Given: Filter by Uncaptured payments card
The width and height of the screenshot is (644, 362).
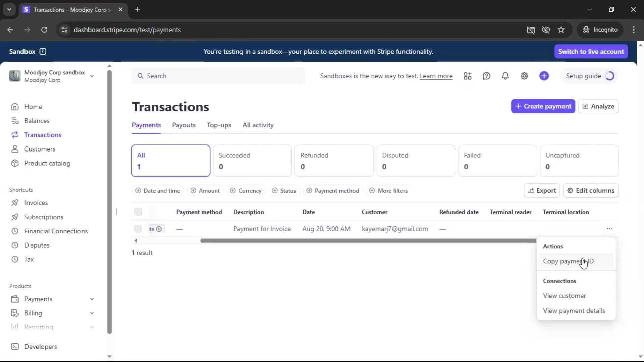Looking at the screenshot, I should [579, 161].
